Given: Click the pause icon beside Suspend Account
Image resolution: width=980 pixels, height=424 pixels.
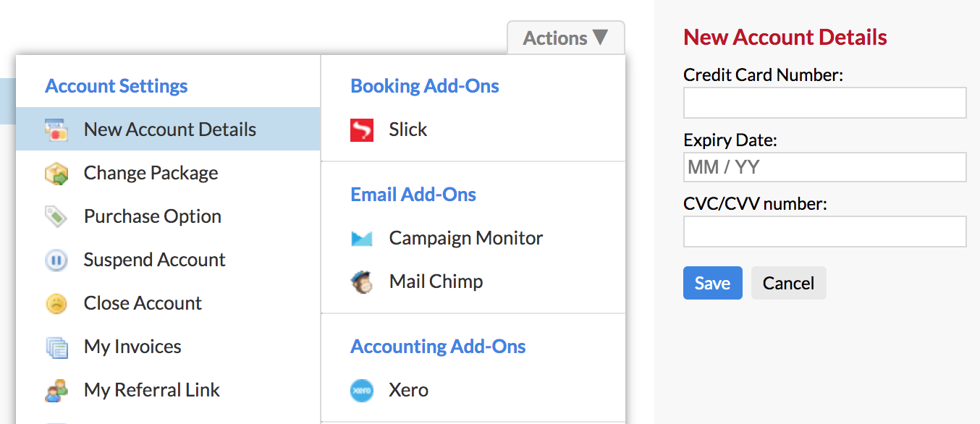Looking at the screenshot, I should (x=56, y=260).
